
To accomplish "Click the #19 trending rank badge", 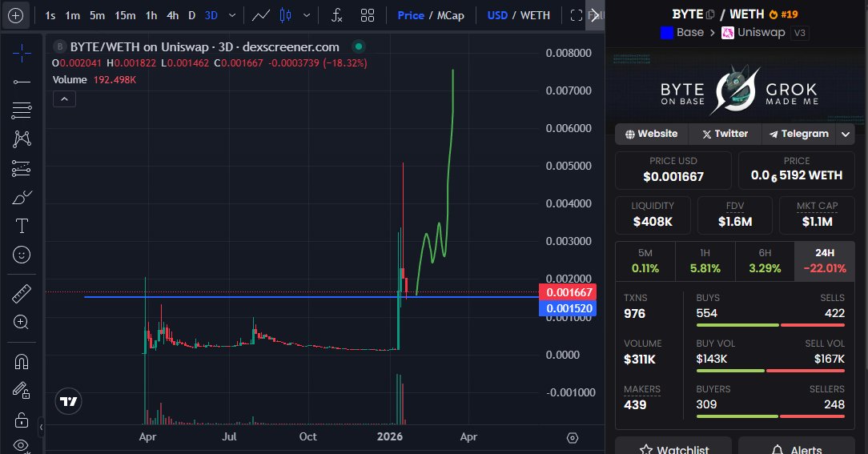I will click(x=784, y=14).
